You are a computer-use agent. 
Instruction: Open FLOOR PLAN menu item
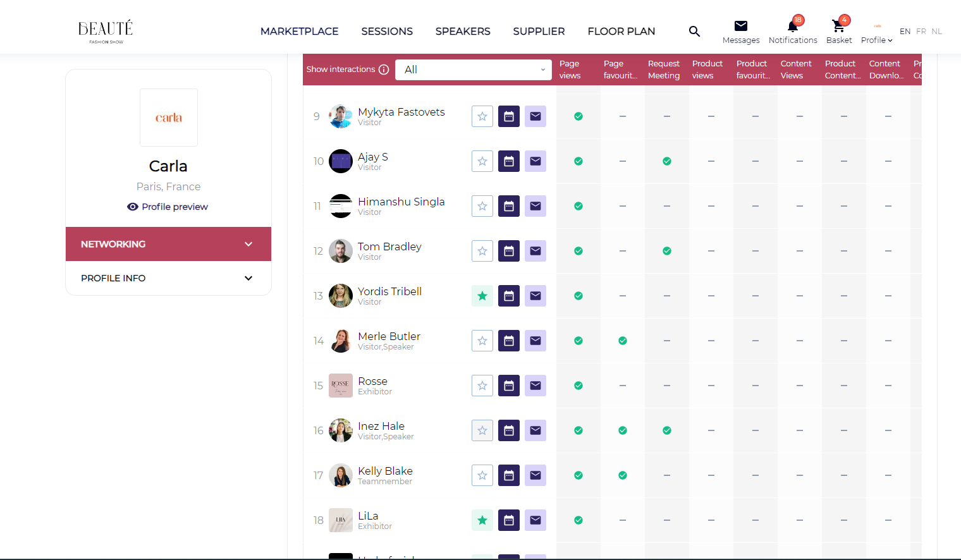point(621,31)
